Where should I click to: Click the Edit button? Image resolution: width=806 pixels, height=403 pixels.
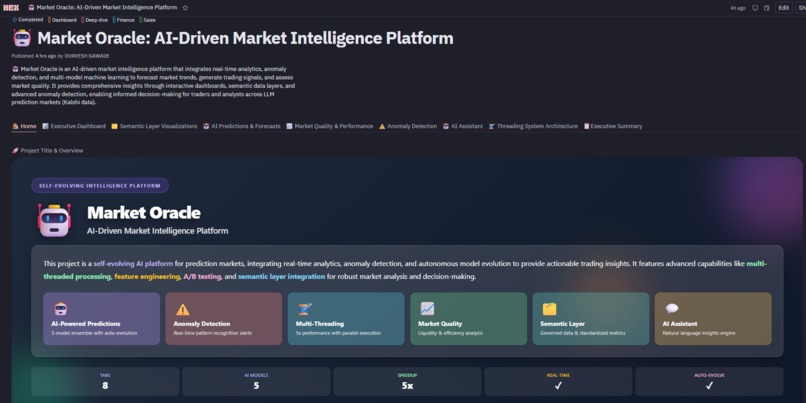tap(783, 8)
